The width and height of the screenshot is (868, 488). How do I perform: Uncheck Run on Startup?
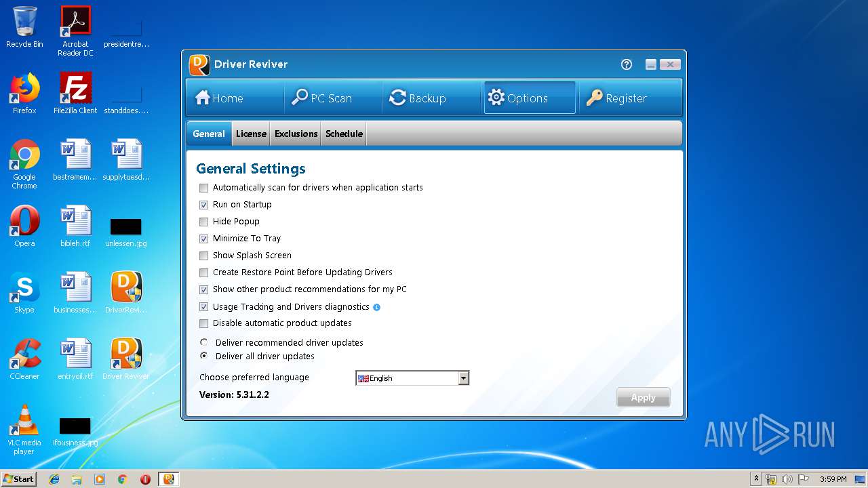pyautogui.click(x=203, y=205)
